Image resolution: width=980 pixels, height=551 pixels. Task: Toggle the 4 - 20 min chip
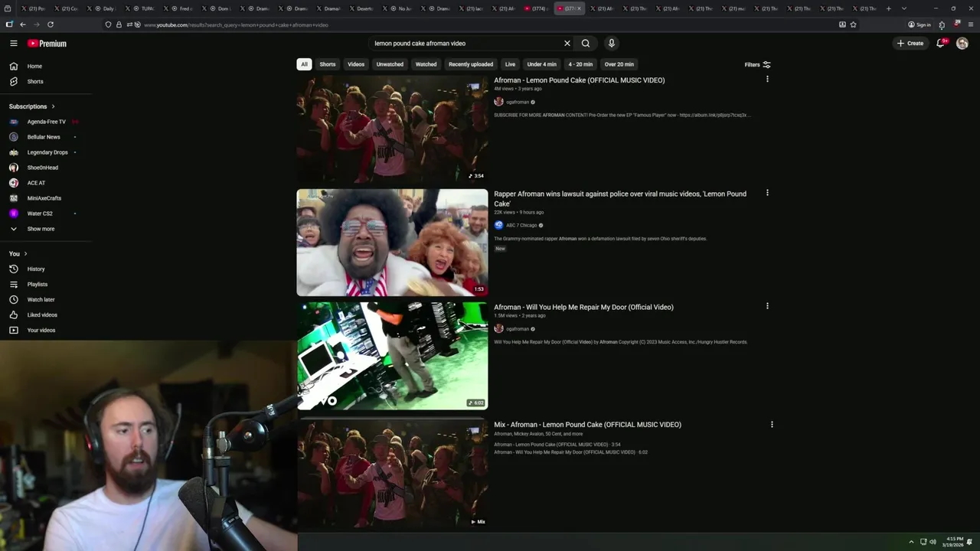(580, 64)
